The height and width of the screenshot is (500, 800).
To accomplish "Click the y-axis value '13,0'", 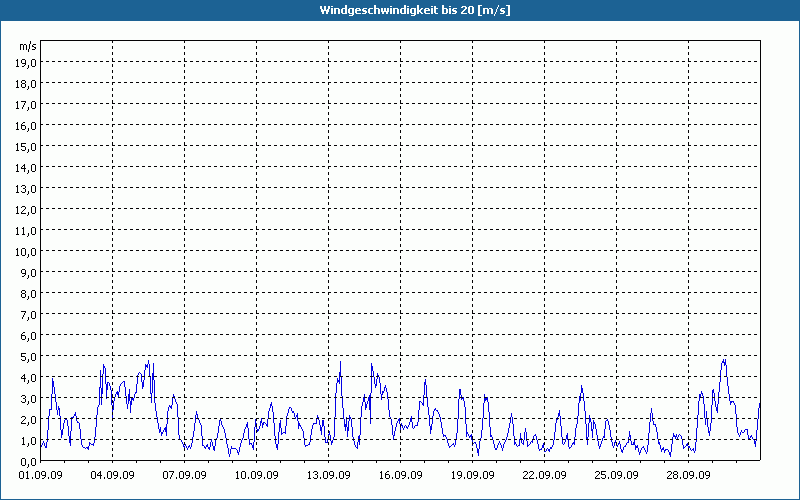I will pyautogui.click(x=26, y=189).
